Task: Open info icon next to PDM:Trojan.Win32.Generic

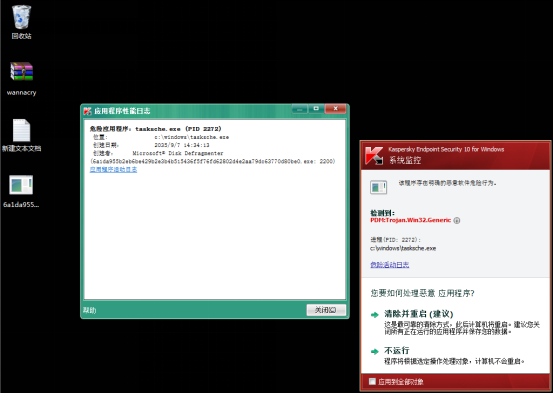Action: (x=457, y=220)
